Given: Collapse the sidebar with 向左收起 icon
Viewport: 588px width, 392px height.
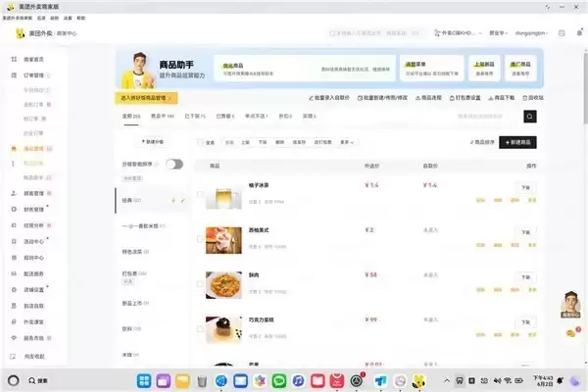Looking at the screenshot, I should tap(13, 357).
